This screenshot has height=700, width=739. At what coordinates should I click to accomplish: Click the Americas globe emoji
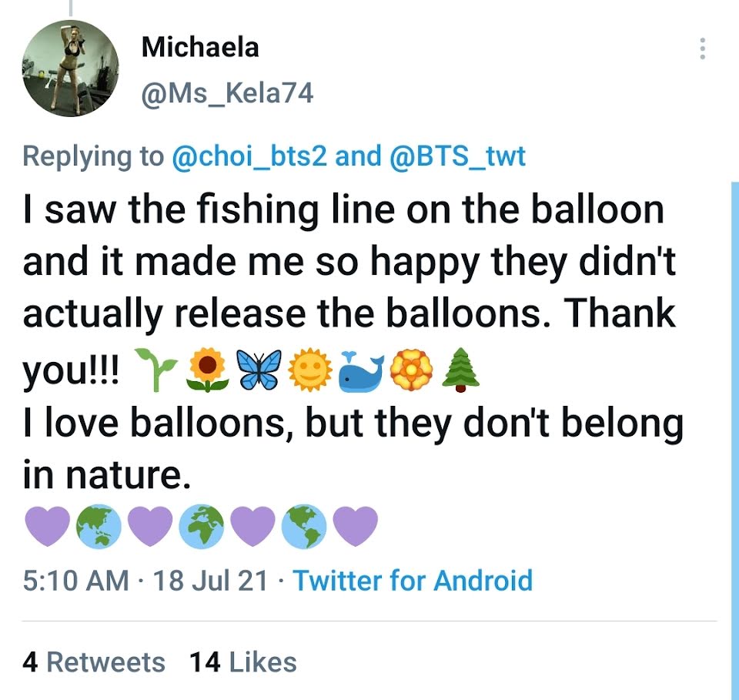point(304,527)
